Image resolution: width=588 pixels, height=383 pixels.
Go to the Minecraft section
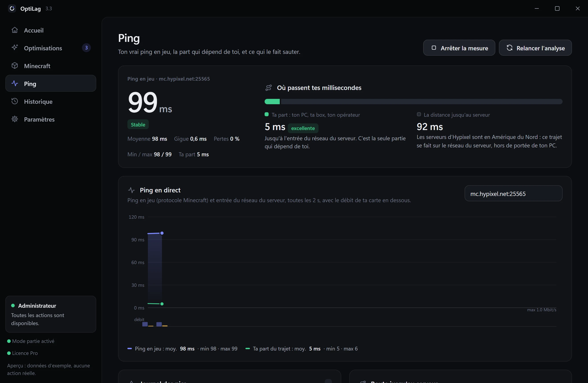(51, 66)
